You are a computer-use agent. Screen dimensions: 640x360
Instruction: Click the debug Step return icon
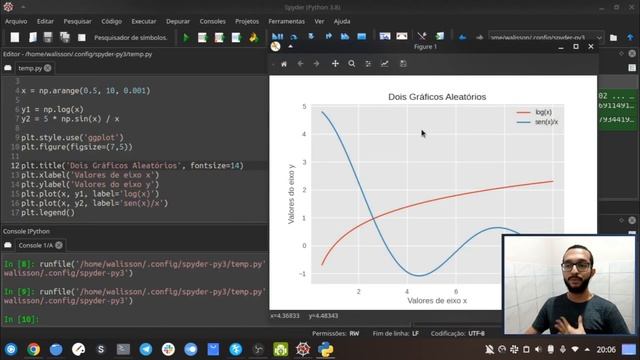(328, 37)
